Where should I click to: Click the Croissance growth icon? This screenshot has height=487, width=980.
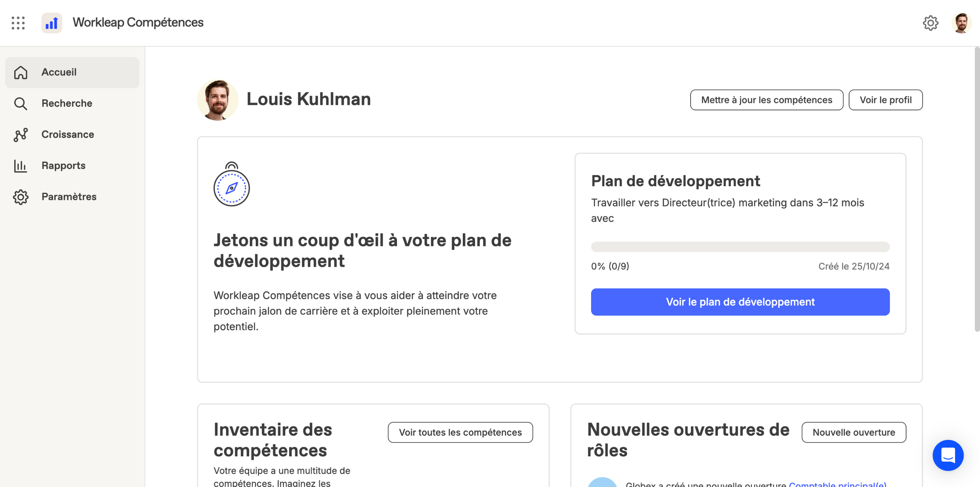pyautogui.click(x=21, y=134)
